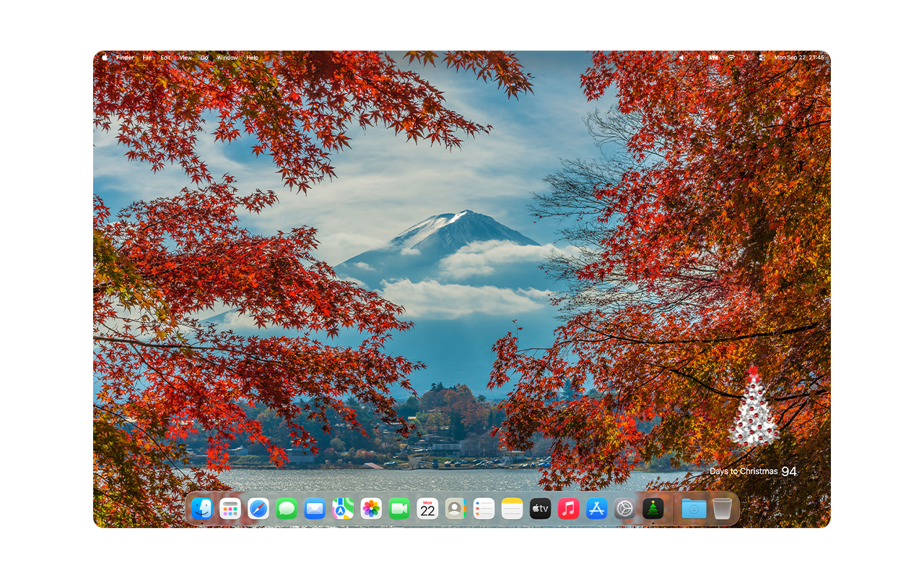Launch FaceTime from the Dock
The width and height of the screenshot is (924, 578).
click(399, 509)
